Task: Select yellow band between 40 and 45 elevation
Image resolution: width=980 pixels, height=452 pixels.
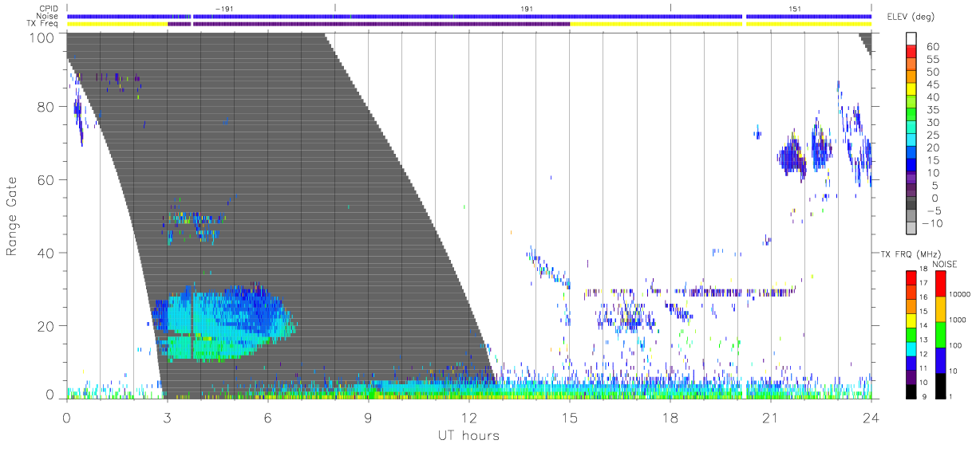Action: point(911,91)
